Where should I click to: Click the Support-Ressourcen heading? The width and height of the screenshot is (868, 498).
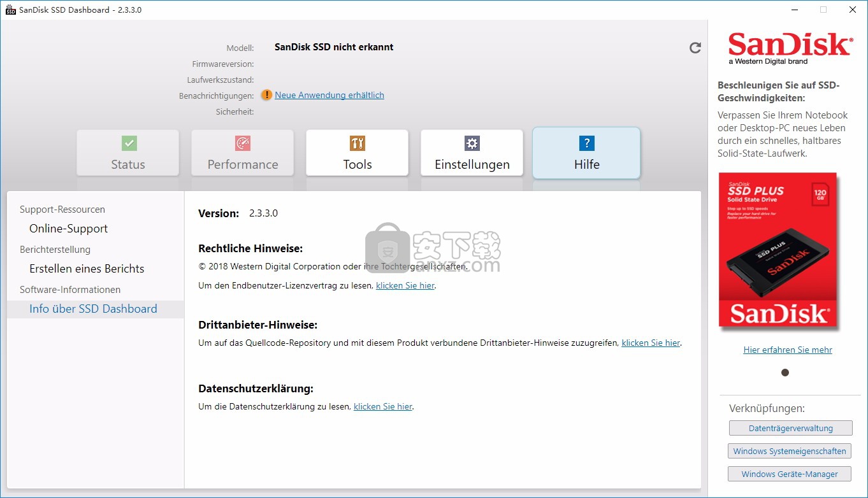click(62, 210)
